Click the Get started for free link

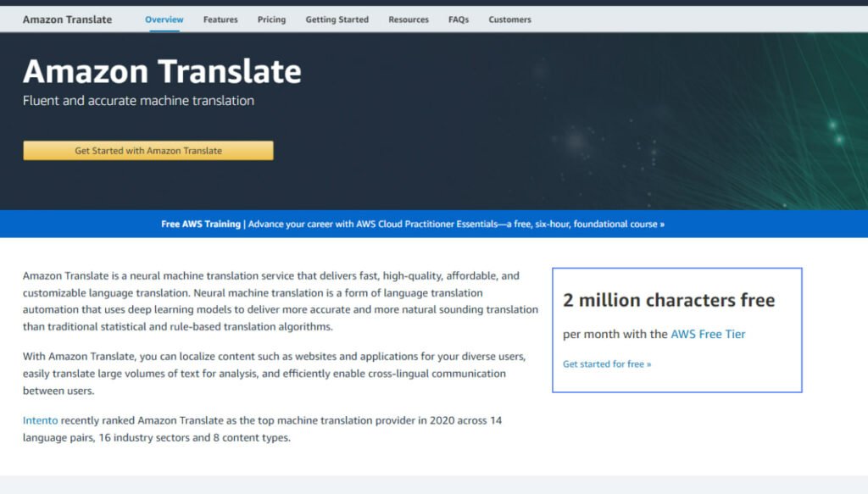pyautogui.click(x=607, y=364)
